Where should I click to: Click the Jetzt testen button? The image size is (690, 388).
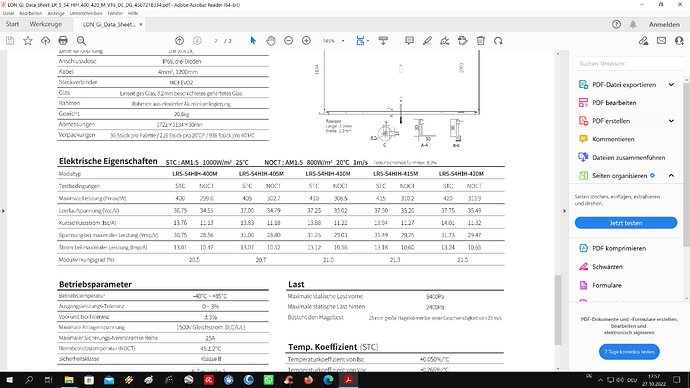(626, 223)
